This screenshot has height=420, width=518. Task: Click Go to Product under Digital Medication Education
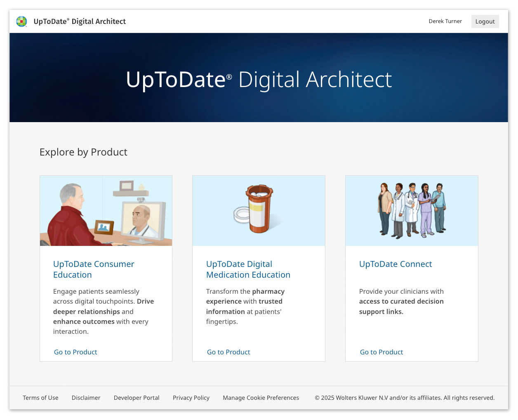click(x=228, y=352)
